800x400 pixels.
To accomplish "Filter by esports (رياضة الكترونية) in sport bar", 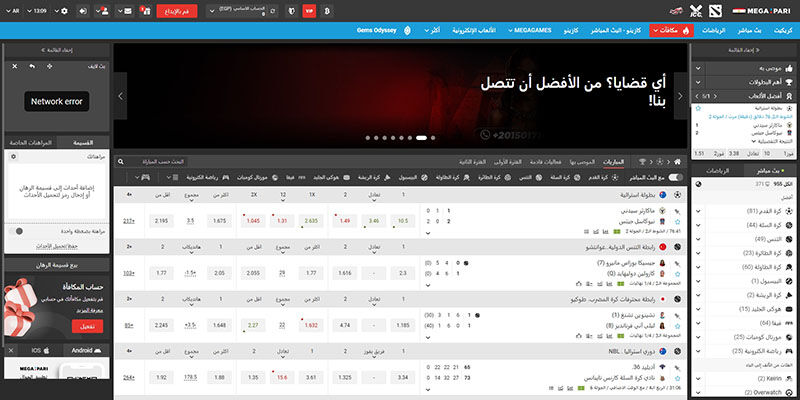I will click(x=207, y=178).
